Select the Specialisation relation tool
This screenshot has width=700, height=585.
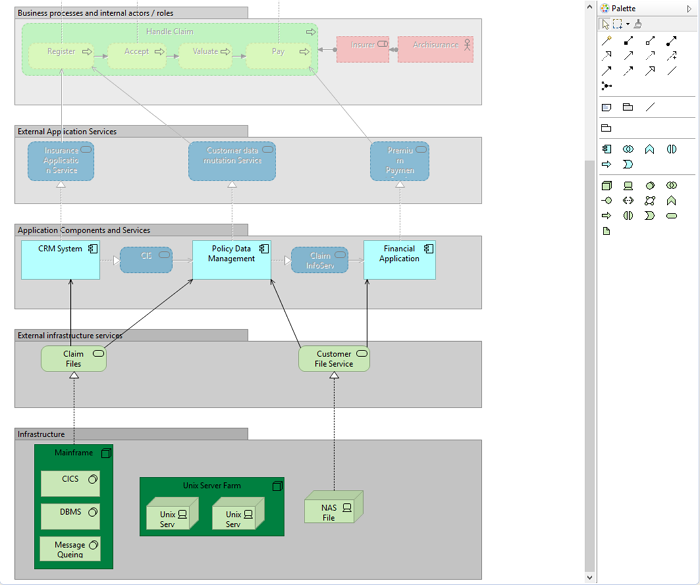[x=650, y=71]
